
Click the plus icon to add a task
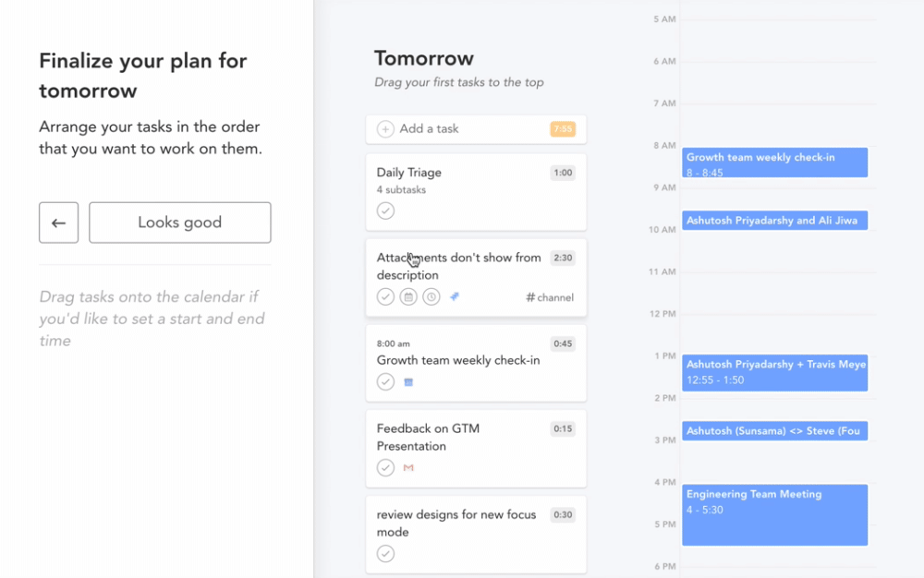[384, 129]
